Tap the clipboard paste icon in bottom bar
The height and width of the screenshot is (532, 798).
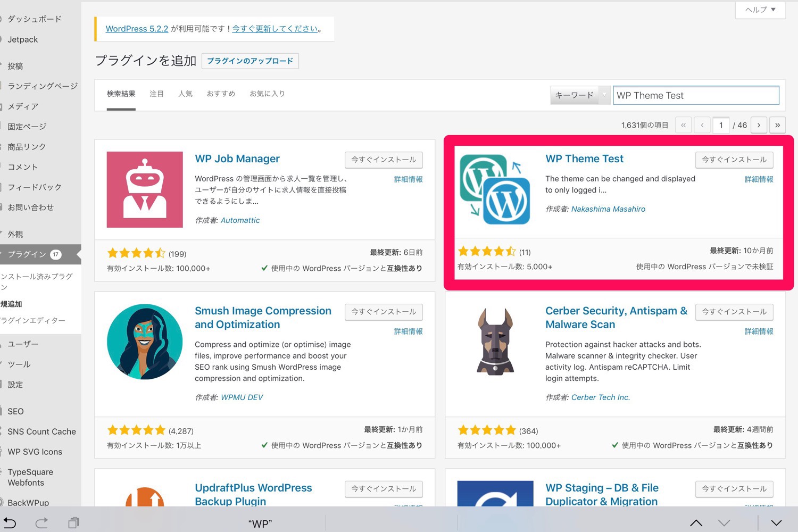[74, 523]
